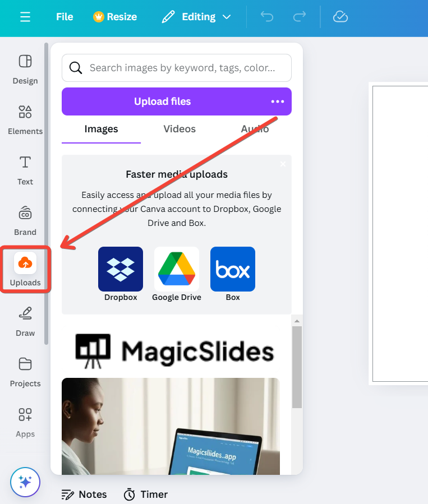Dismiss the Faster media uploads banner
Screen dimensions: 428x504
pyautogui.click(x=283, y=164)
